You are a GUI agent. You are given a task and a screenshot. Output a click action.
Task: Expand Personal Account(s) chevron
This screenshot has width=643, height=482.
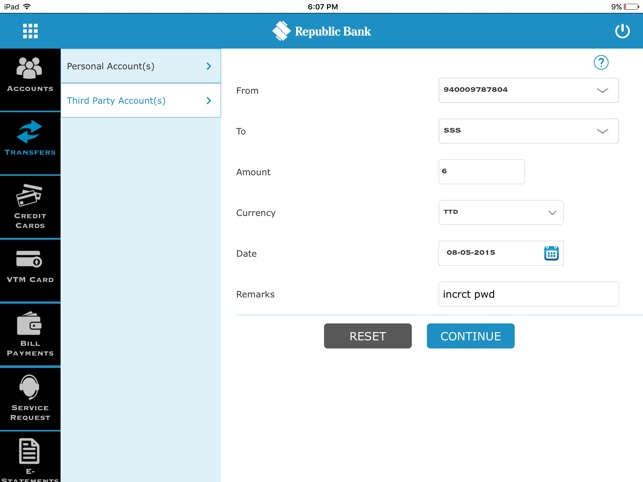[209, 66]
